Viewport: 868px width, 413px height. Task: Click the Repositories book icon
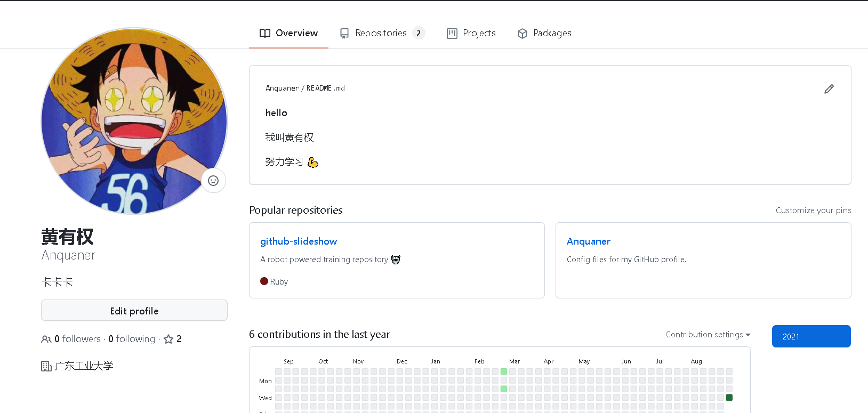pos(344,34)
